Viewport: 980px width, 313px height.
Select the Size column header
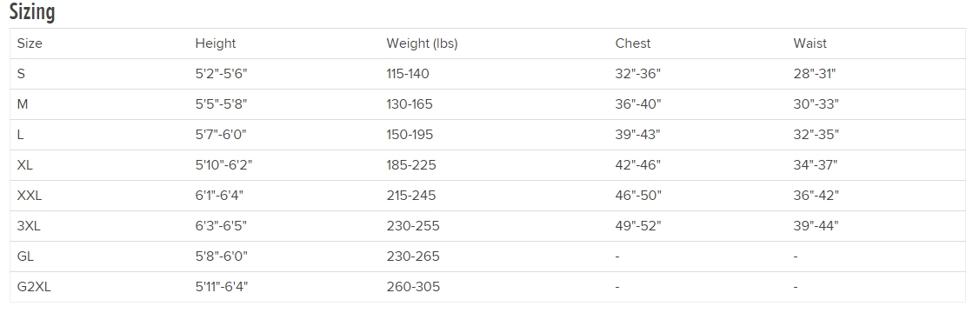tap(30, 43)
